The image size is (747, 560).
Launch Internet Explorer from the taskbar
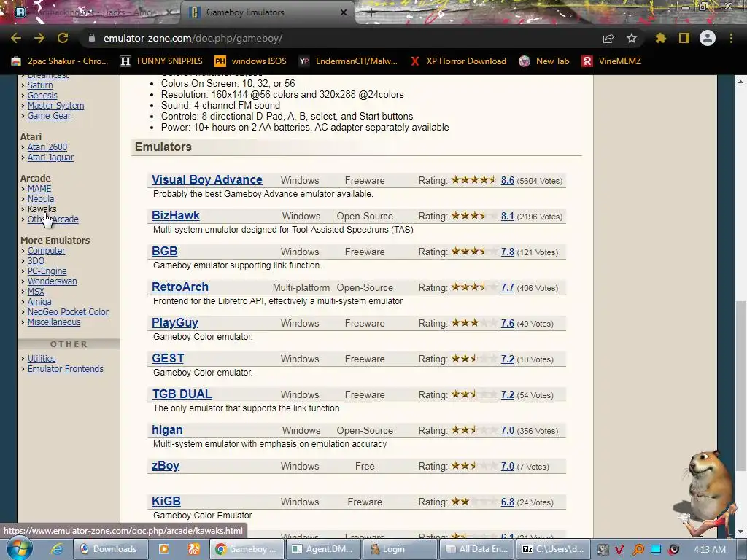pyautogui.click(x=57, y=549)
